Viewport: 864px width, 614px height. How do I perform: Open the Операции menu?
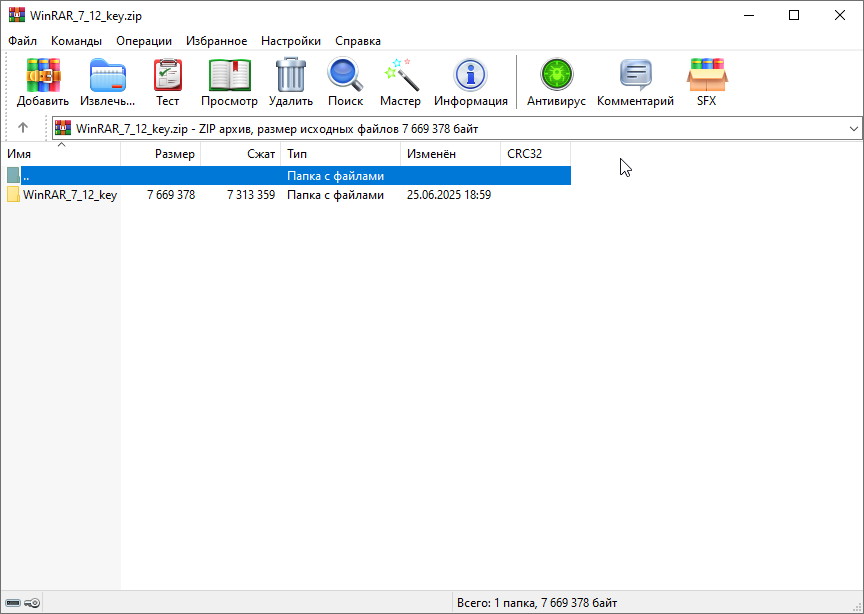pos(144,41)
